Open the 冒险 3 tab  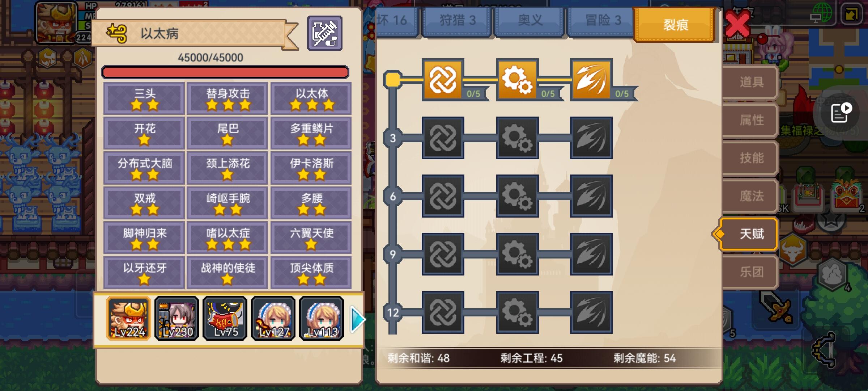603,21
